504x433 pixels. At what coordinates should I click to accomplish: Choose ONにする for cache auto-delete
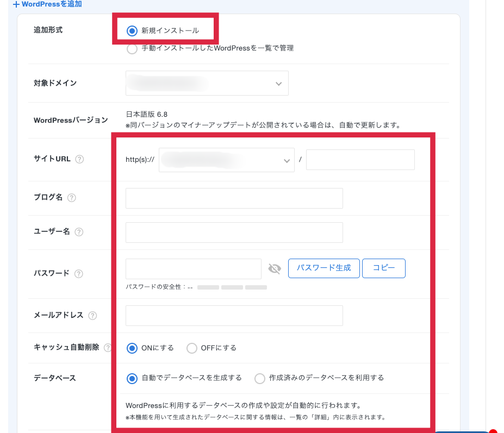[x=132, y=348]
